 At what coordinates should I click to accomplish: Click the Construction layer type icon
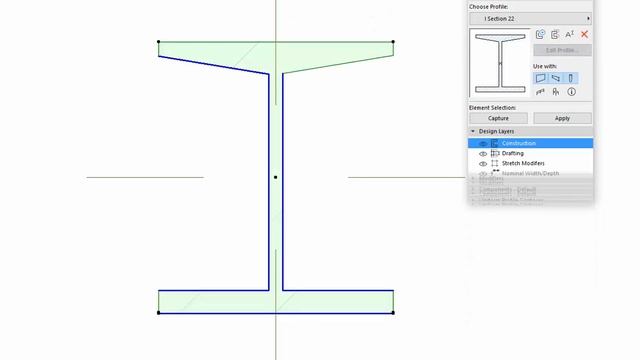click(x=495, y=143)
